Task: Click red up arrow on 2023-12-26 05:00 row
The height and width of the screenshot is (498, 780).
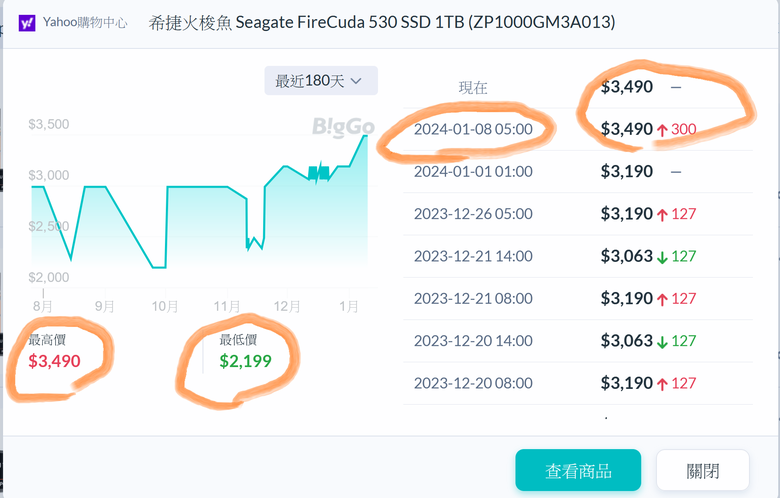Action: pos(662,214)
